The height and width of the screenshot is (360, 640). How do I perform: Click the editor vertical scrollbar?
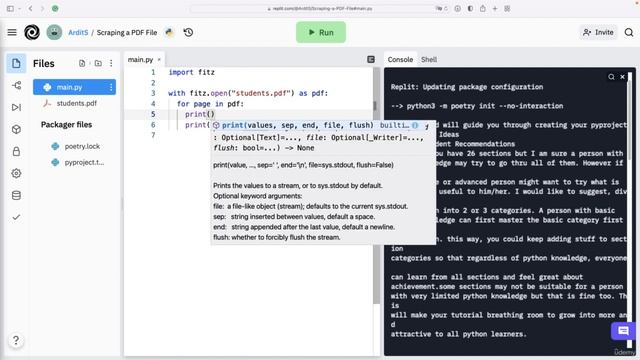coord(376,186)
